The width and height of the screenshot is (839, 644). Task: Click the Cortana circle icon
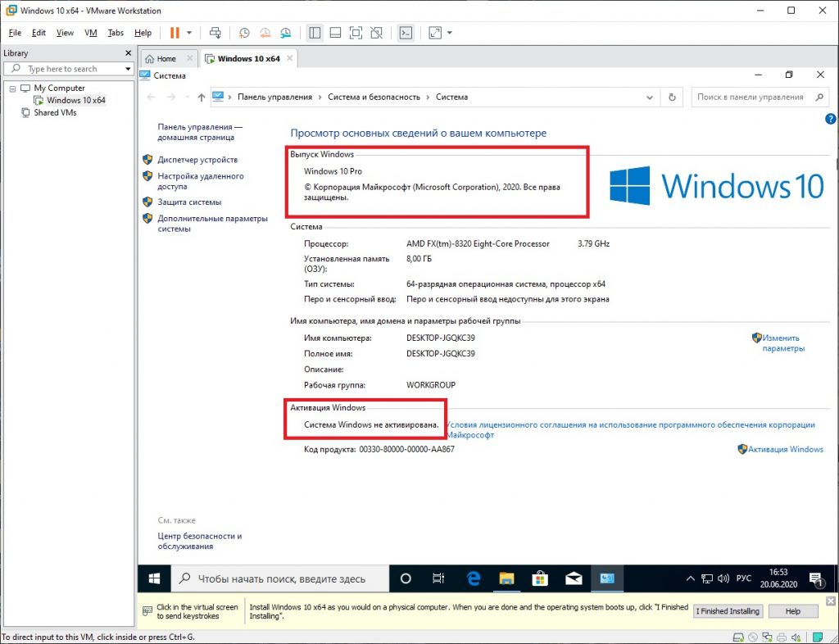[x=406, y=578]
